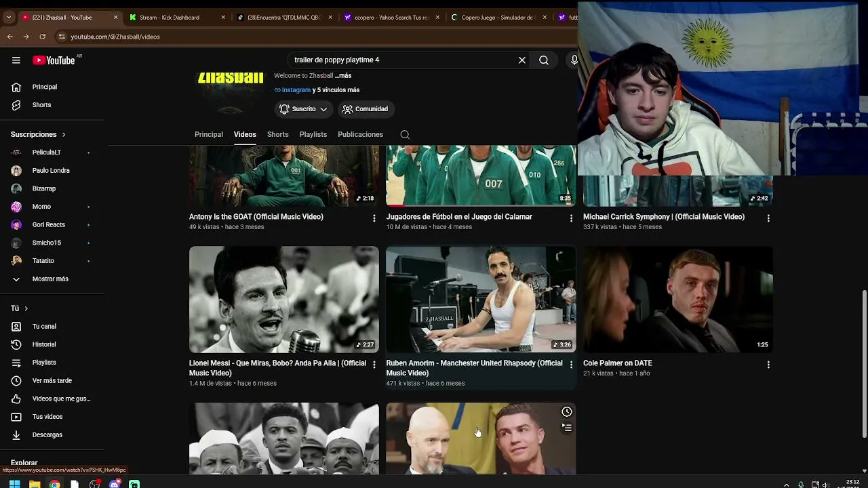Expand the Tú section
Viewport: 868px width, 488px height.
[x=20, y=308]
